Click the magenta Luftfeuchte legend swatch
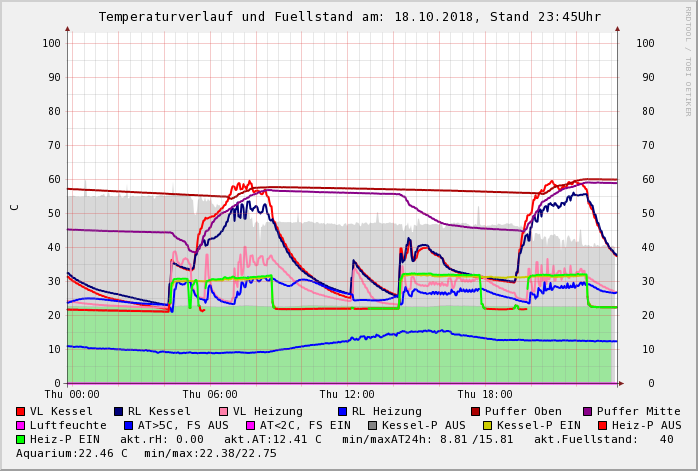 (x=21, y=425)
